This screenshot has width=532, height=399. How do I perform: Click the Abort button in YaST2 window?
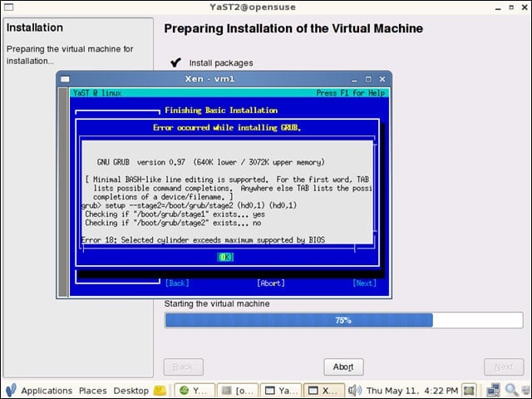click(x=343, y=367)
